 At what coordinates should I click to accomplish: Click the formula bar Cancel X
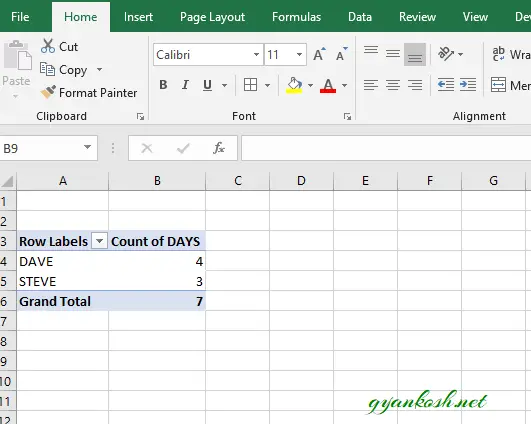[147, 148]
